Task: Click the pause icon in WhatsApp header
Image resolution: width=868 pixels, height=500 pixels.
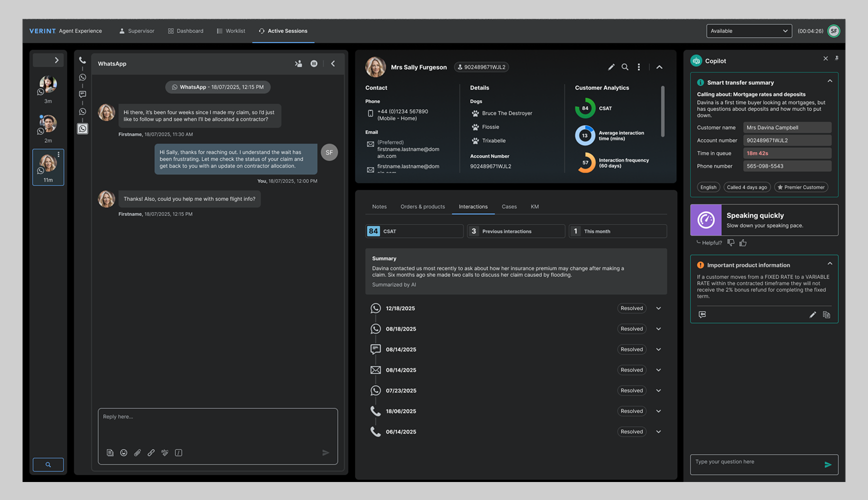Action: coord(314,63)
